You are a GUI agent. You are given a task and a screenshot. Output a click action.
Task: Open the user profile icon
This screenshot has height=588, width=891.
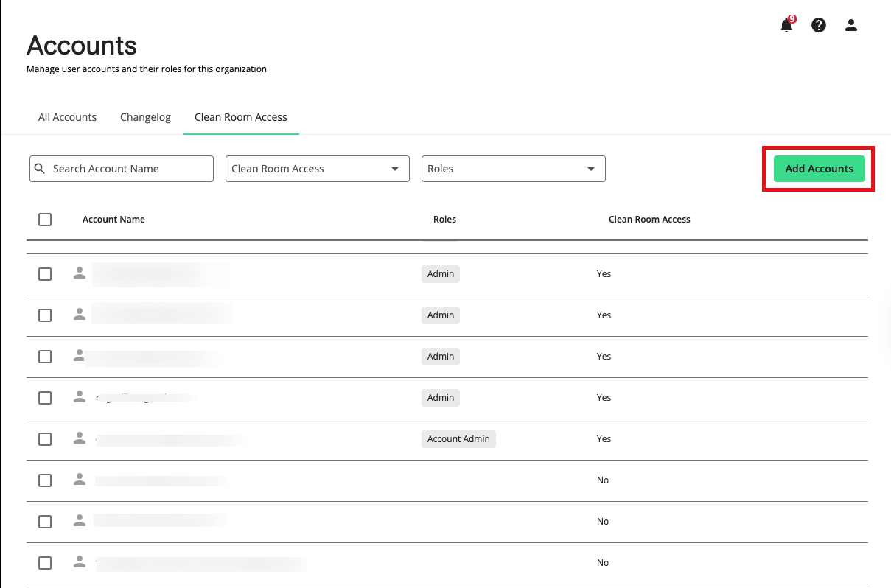(x=850, y=25)
